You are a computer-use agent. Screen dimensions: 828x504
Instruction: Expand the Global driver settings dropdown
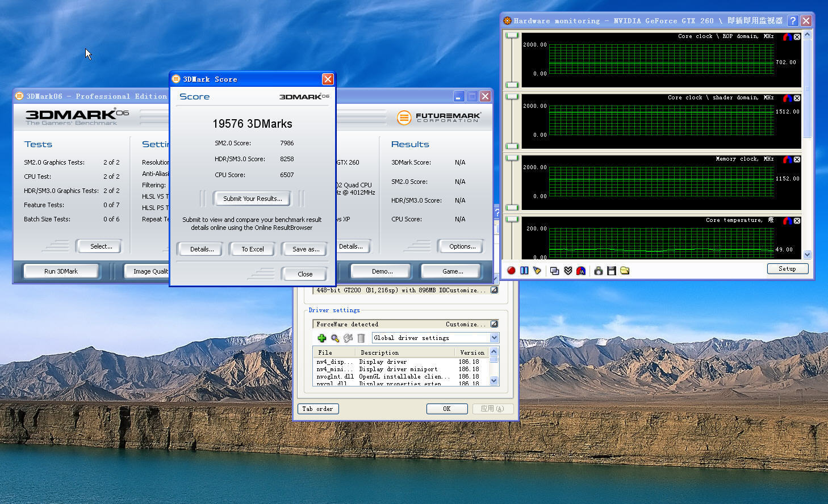(494, 338)
